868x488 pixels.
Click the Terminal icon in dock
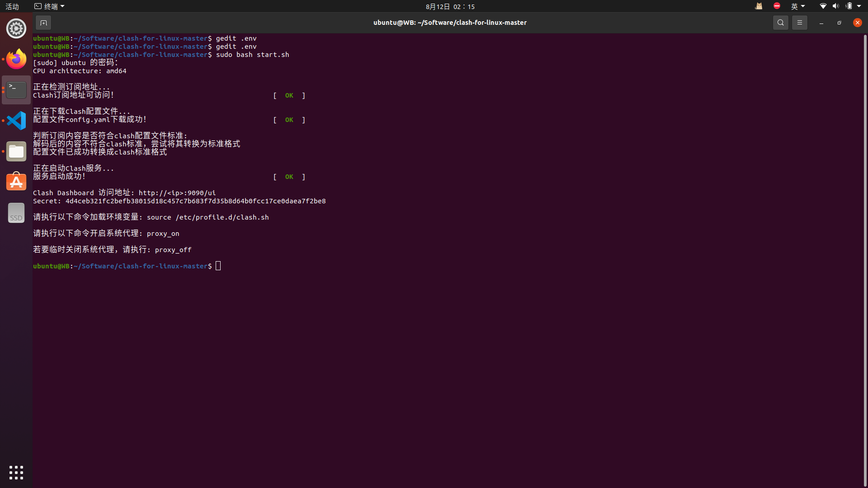point(16,90)
